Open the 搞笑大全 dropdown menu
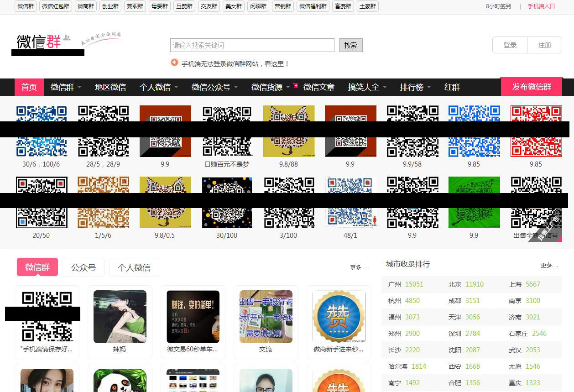 364,87
